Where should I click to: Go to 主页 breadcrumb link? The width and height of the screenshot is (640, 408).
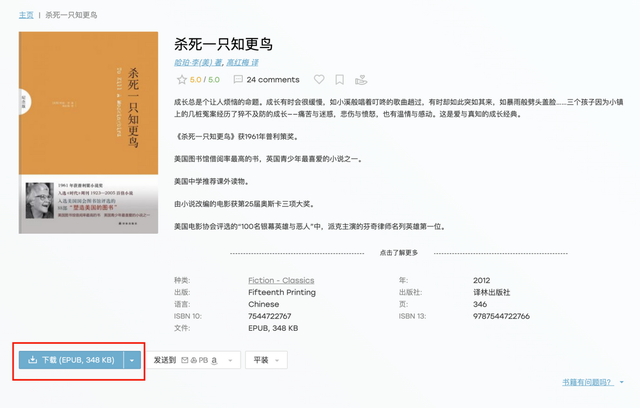[26, 15]
